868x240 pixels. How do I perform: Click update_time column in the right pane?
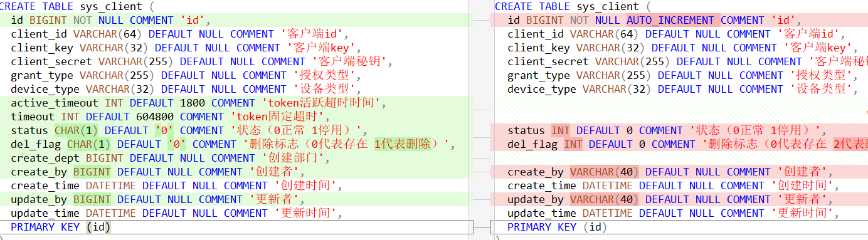pyautogui.click(x=542, y=213)
